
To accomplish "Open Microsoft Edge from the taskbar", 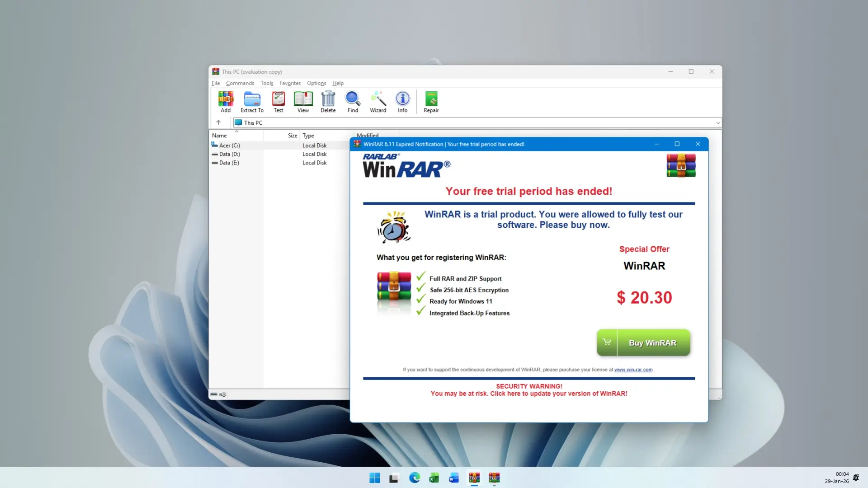I will [x=414, y=478].
